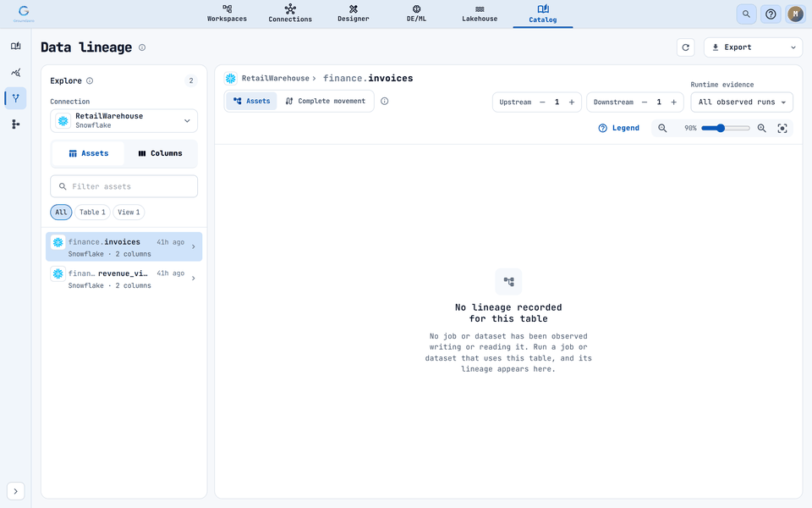Click RetailWarehouse in the breadcrumb
The image size is (812, 508).
point(276,78)
